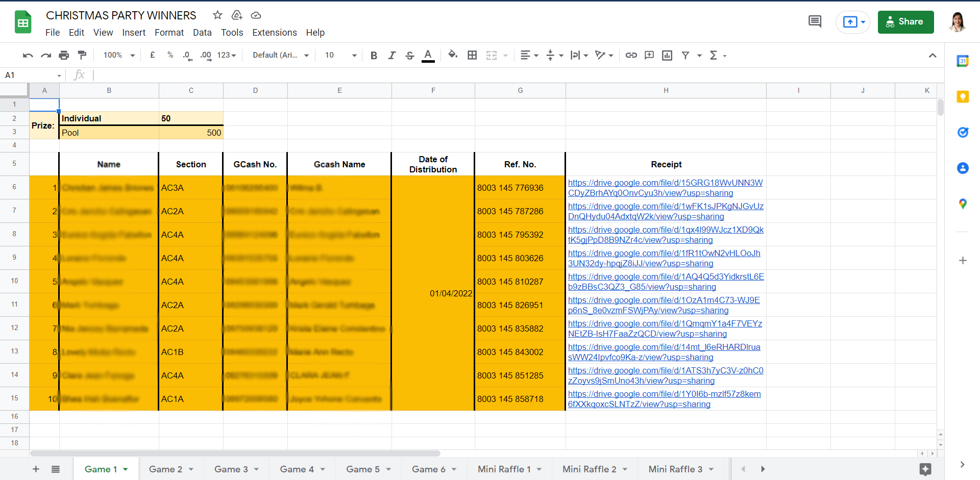
Task: Format as percent
Action: pyautogui.click(x=170, y=55)
